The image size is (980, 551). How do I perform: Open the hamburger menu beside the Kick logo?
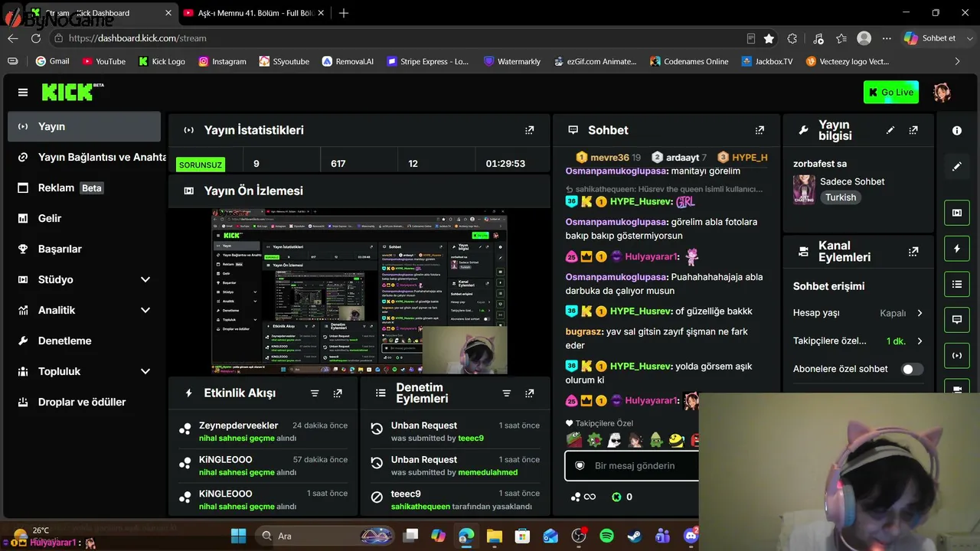(x=23, y=93)
